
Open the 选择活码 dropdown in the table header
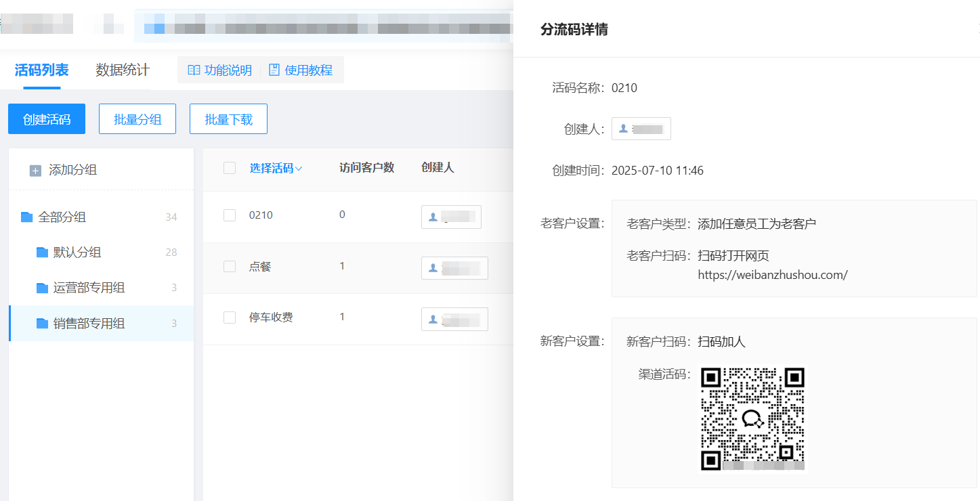click(x=276, y=169)
